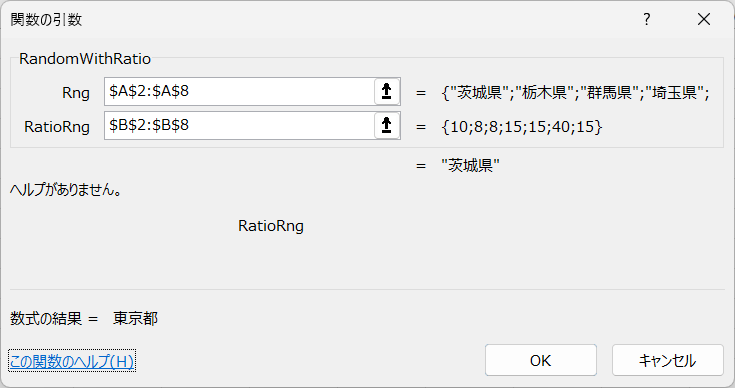This screenshot has width=735, height=388.
Task: Focus the Rng field containing $A$2:$A$8
Action: click(x=239, y=91)
